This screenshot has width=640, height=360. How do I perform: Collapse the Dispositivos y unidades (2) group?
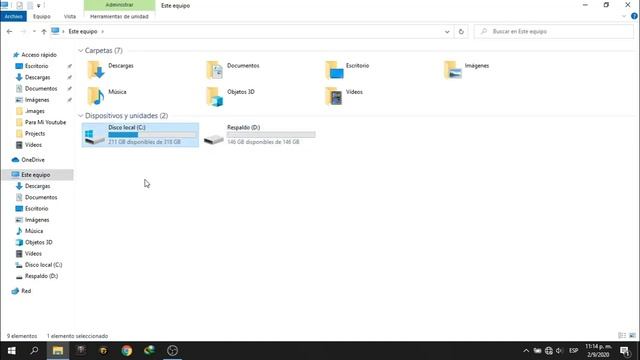[x=80, y=116]
